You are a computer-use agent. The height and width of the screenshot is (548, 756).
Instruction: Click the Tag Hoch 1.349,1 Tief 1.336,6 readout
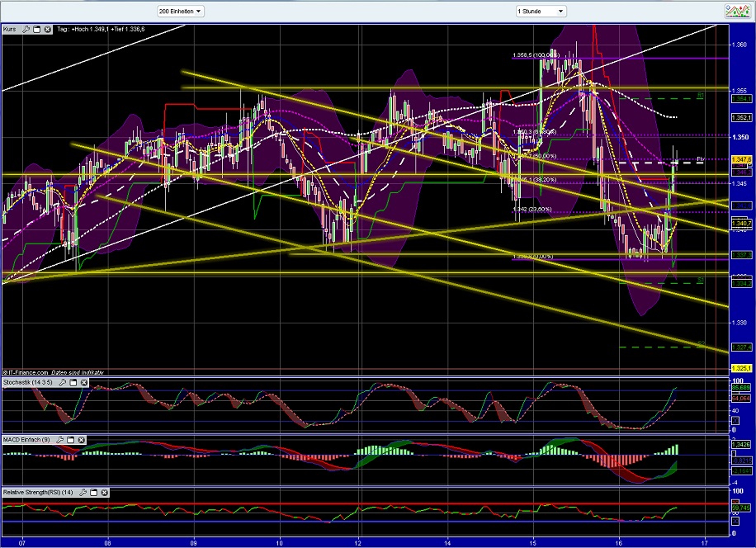[101, 30]
